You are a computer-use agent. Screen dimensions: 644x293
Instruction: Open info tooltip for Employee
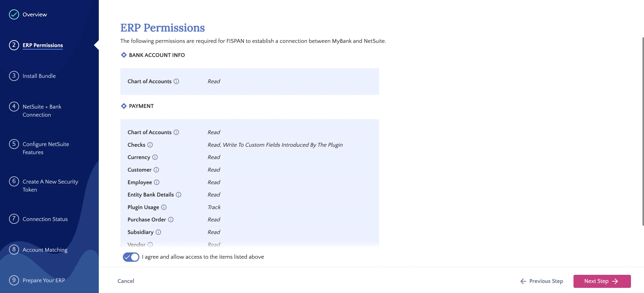click(x=157, y=182)
